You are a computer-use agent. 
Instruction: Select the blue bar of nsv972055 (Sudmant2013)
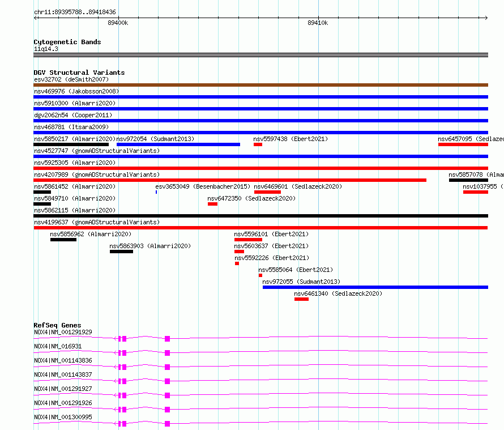[375, 287]
